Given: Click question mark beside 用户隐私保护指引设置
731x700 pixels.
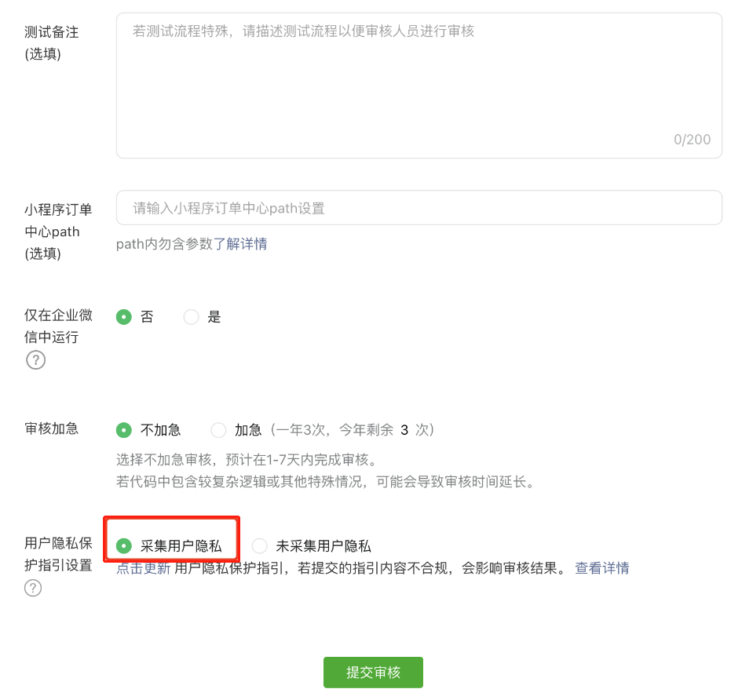Looking at the screenshot, I should click(x=33, y=588).
